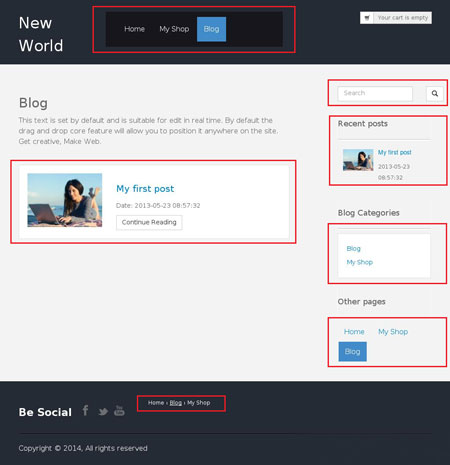Image resolution: width=450 pixels, height=465 pixels.
Task: Open the Twitter bird icon link
Action: click(103, 411)
